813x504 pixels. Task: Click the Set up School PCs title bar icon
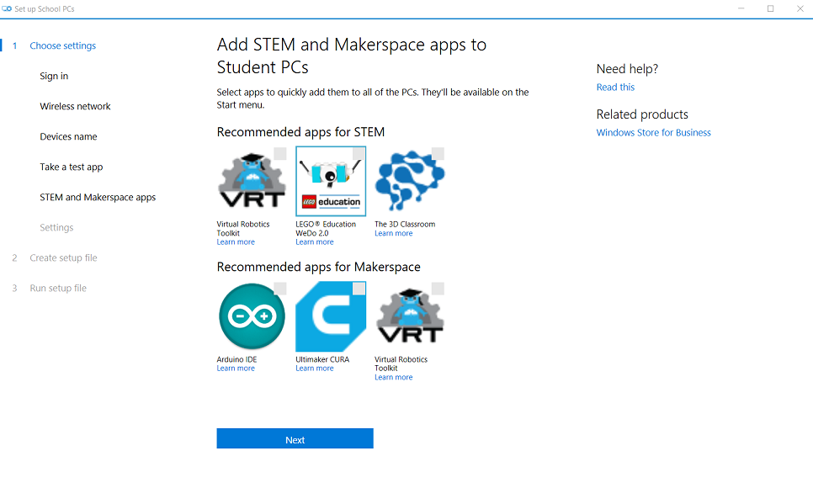(x=7, y=8)
